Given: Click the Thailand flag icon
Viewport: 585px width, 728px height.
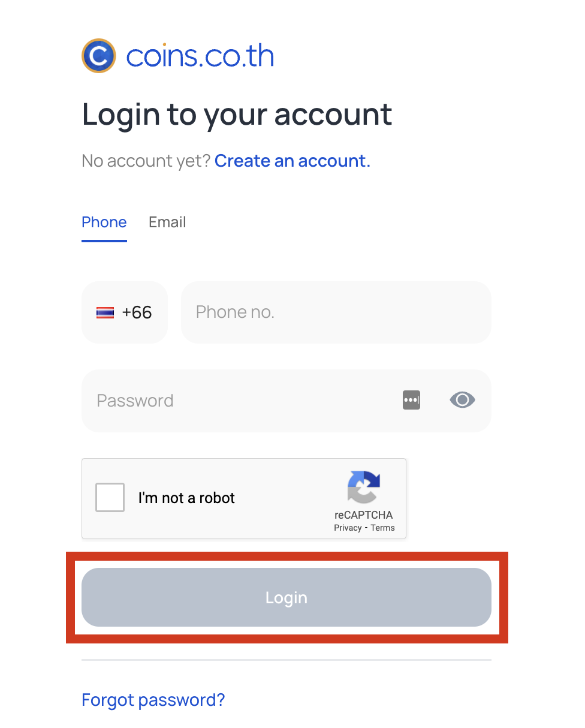Looking at the screenshot, I should (x=105, y=312).
